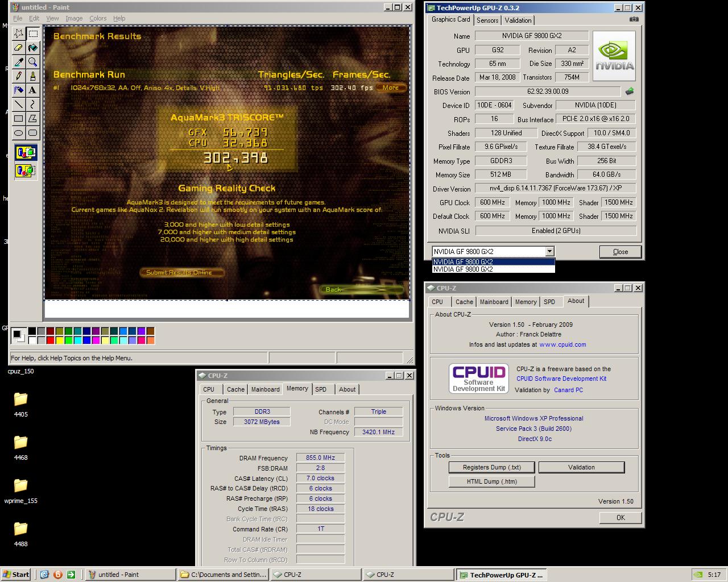Open the www.cpuid.com link
The height and width of the screenshot is (582, 728).
click(x=562, y=344)
